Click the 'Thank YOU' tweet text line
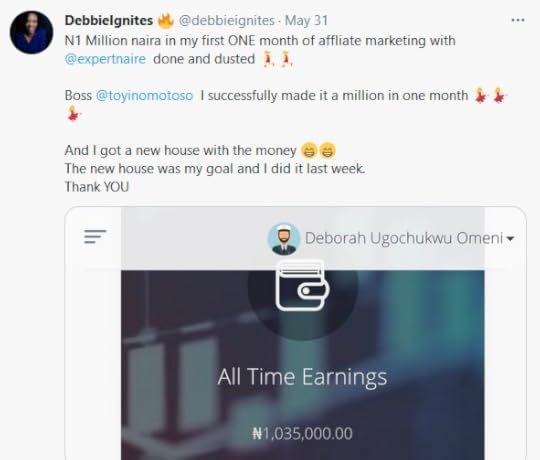540x460 pixels. pos(97,187)
